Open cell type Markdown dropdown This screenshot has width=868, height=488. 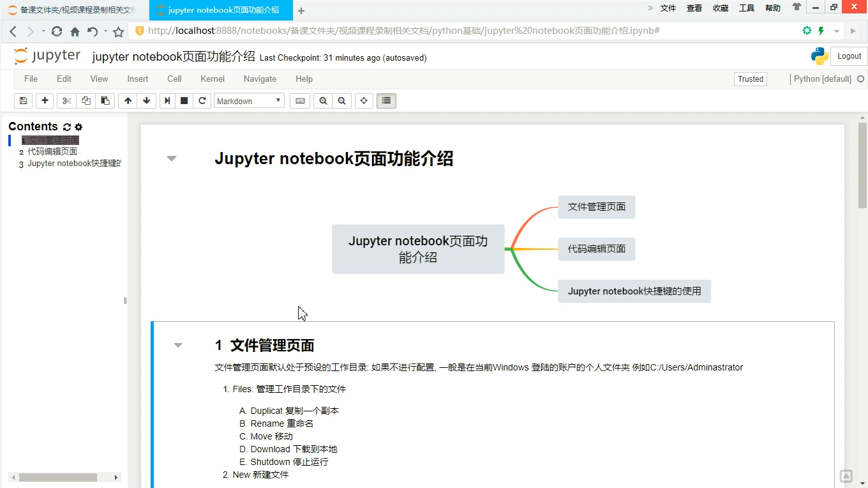tap(249, 101)
